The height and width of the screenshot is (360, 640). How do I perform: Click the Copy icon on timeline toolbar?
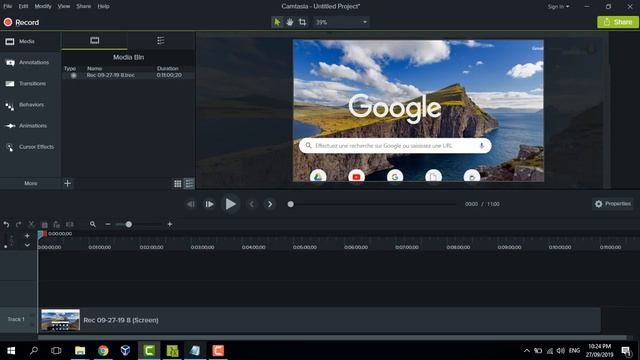44,224
